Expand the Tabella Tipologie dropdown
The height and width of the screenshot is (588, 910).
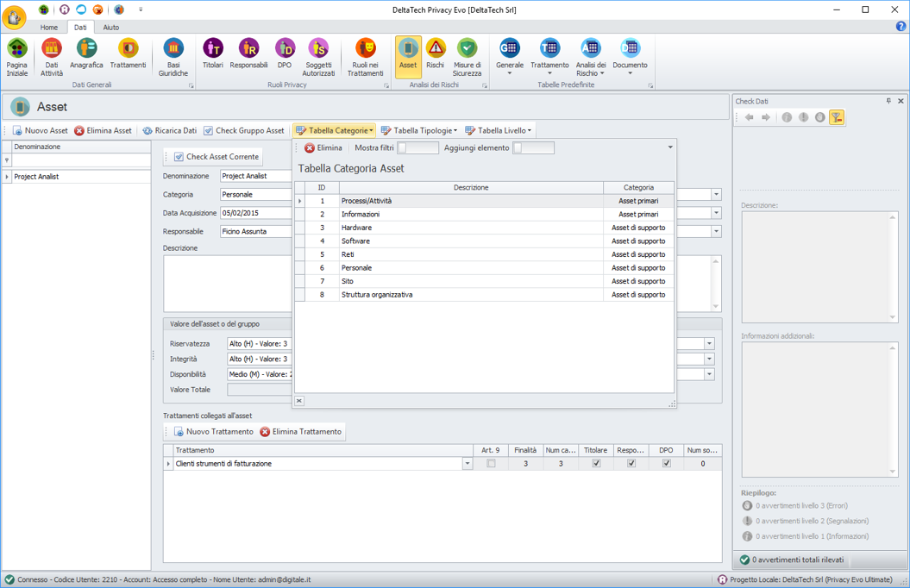(419, 131)
